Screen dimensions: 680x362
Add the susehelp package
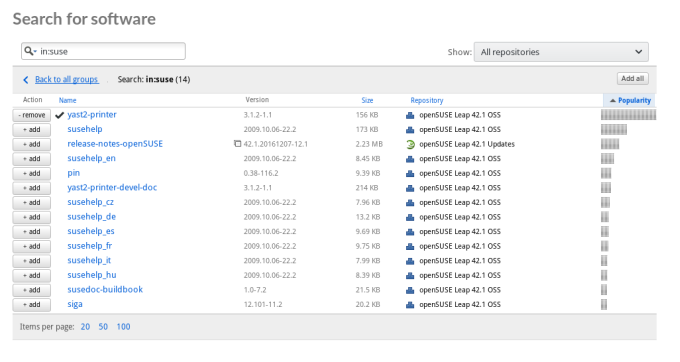pos(32,130)
